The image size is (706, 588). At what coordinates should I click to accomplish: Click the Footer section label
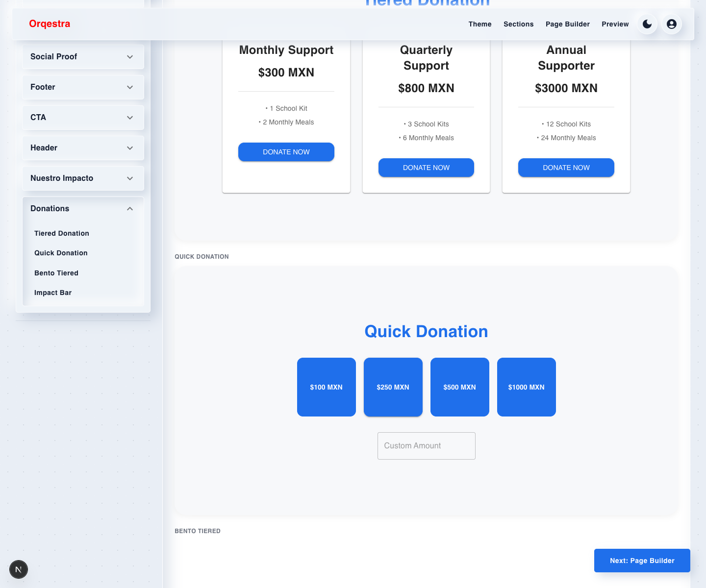coord(43,87)
